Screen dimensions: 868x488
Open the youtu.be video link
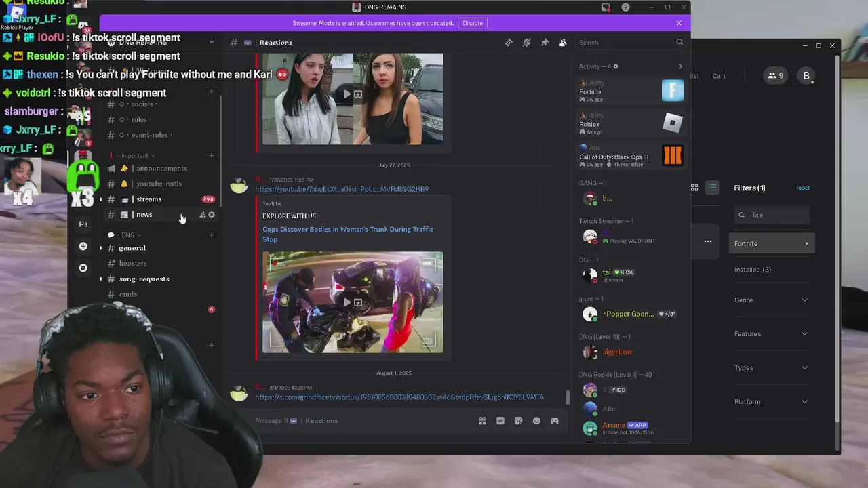tap(342, 189)
